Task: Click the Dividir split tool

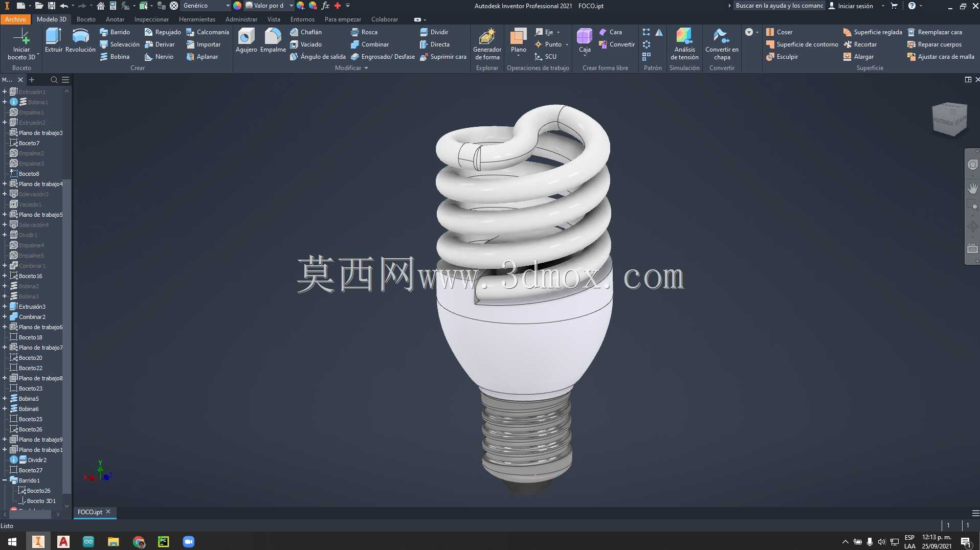Action: tap(434, 32)
